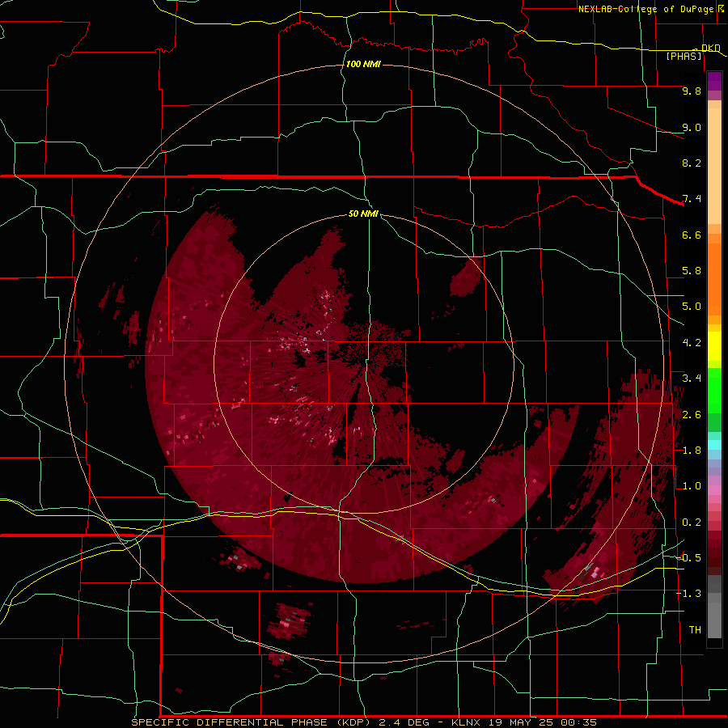728x728 pixels.
Task: Click the 7.4 scale value
Action: pos(692,199)
